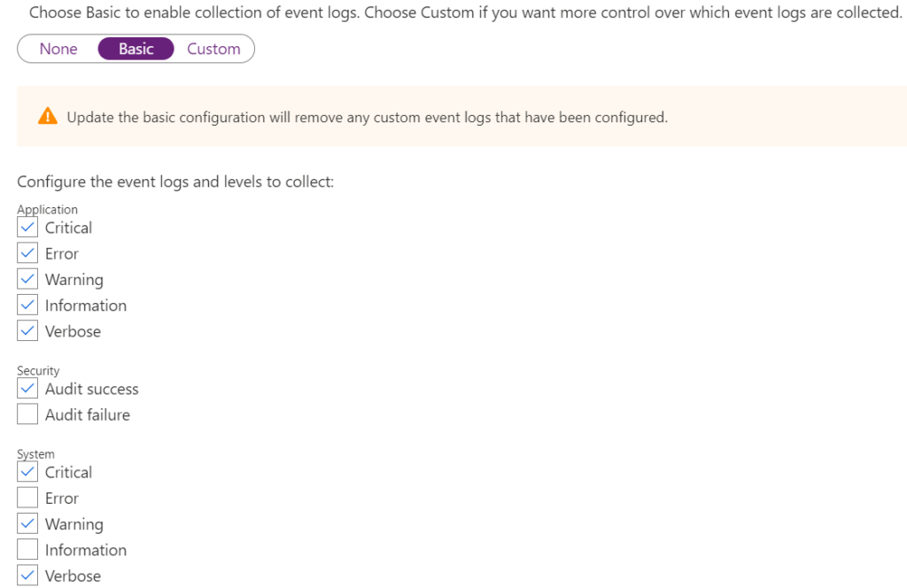Viewport: 907px width, 588px height.
Task: Check System Information checkbox
Action: [x=27, y=550]
